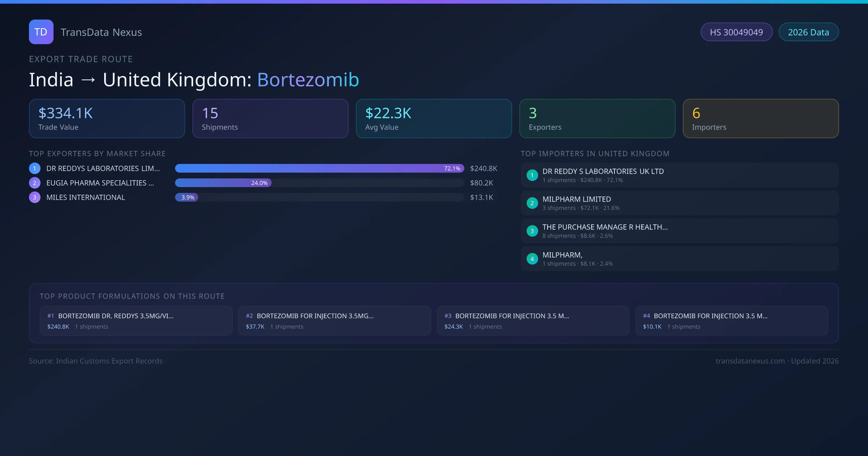Select the 6 Importers card
The image size is (868, 456).
point(761,118)
